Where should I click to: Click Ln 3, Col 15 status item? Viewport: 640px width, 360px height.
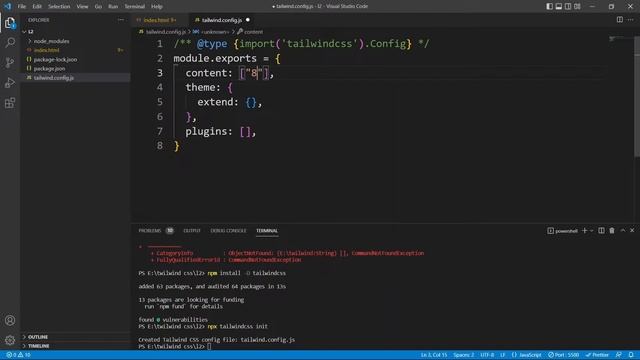434,355
